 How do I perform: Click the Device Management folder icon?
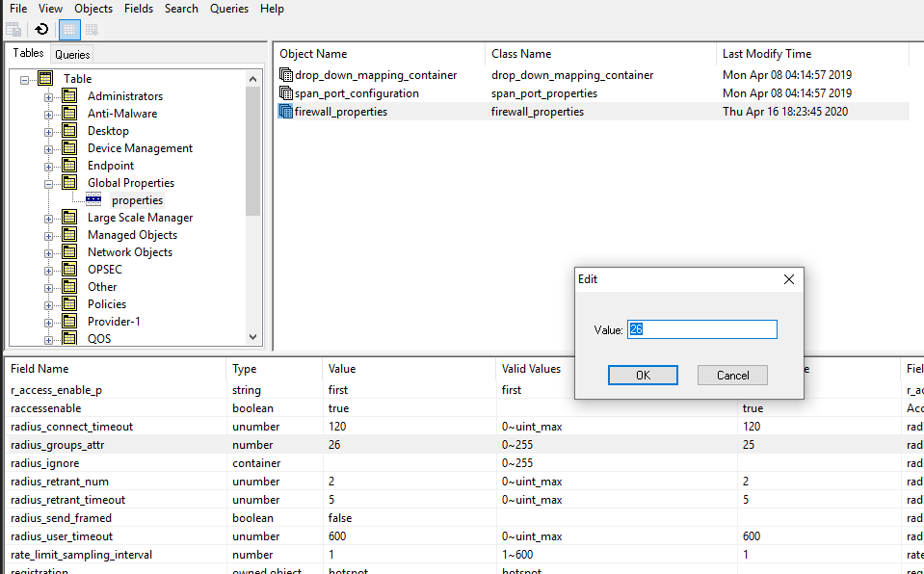69,148
